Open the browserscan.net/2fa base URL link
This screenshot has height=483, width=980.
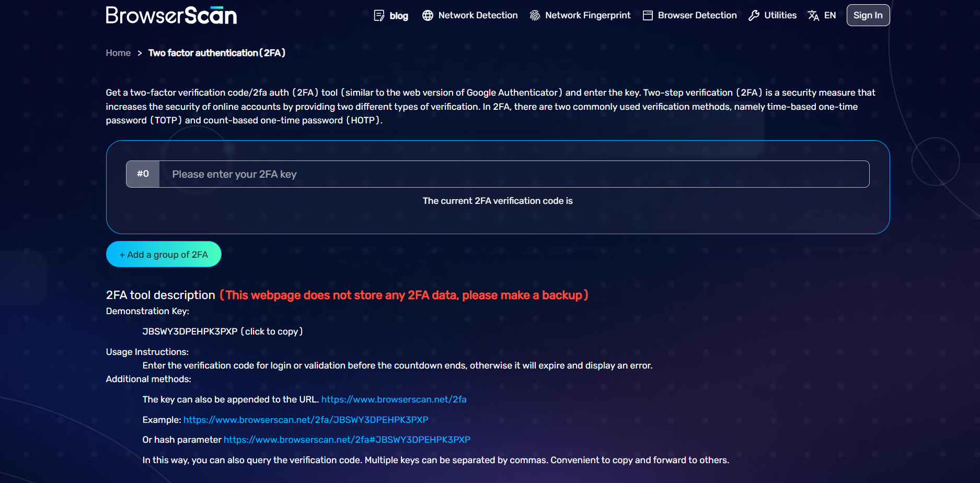click(x=394, y=399)
